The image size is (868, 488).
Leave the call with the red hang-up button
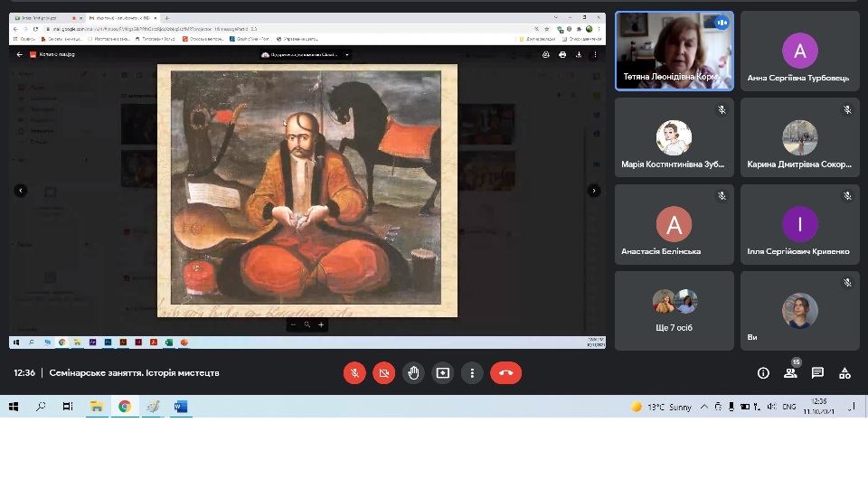click(505, 372)
